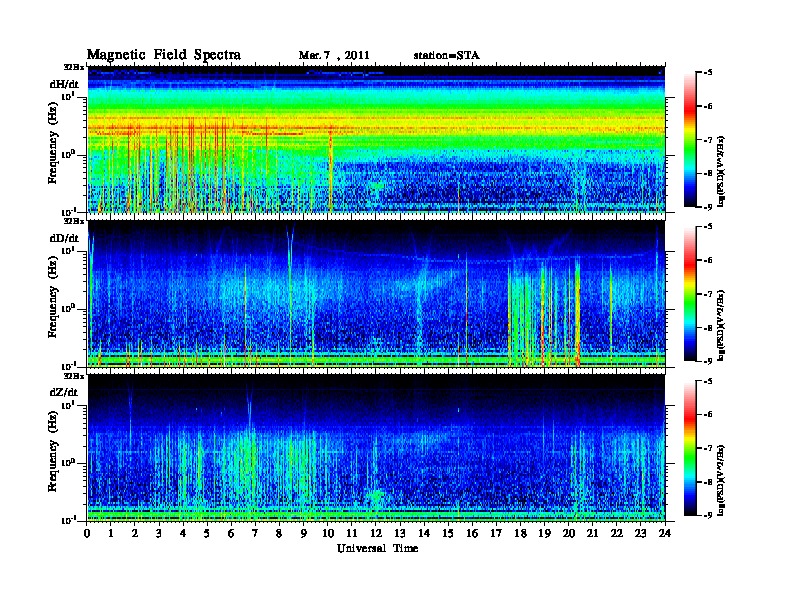Click the "dZ/dt" panel label
The width and height of the screenshot is (792, 612).
(x=64, y=392)
